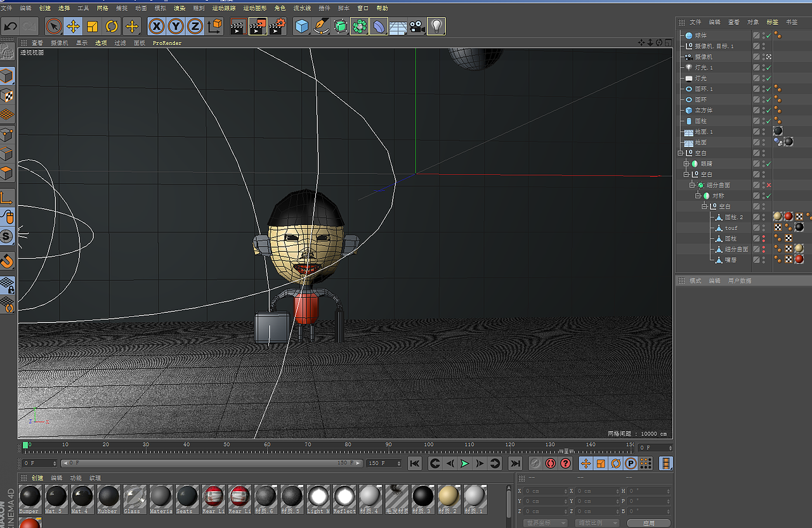The width and height of the screenshot is (812, 528).
Task: Click the light bulb icon in the toolbar
Action: [x=436, y=26]
